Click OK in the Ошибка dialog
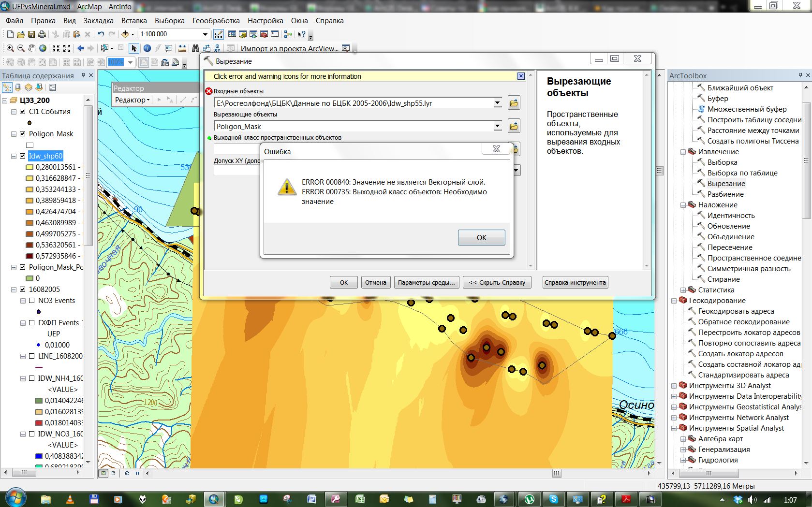This screenshot has width=812, height=507. click(x=482, y=238)
